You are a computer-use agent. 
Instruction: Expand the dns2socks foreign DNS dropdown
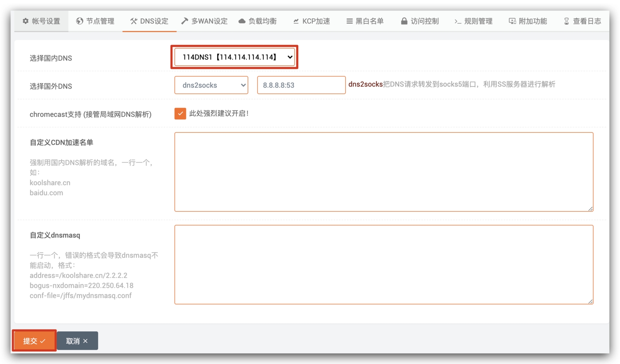(211, 85)
